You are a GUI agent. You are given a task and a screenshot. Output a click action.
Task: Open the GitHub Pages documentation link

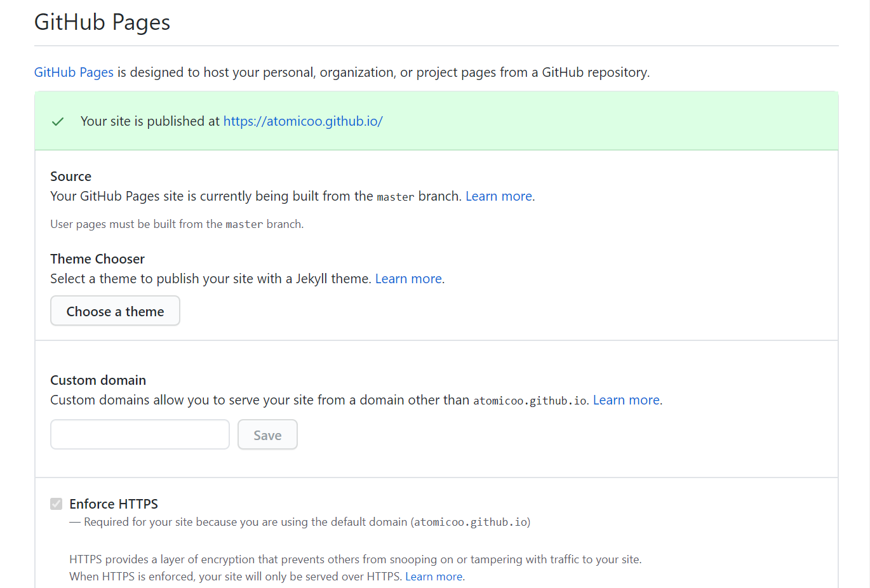pos(74,72)
